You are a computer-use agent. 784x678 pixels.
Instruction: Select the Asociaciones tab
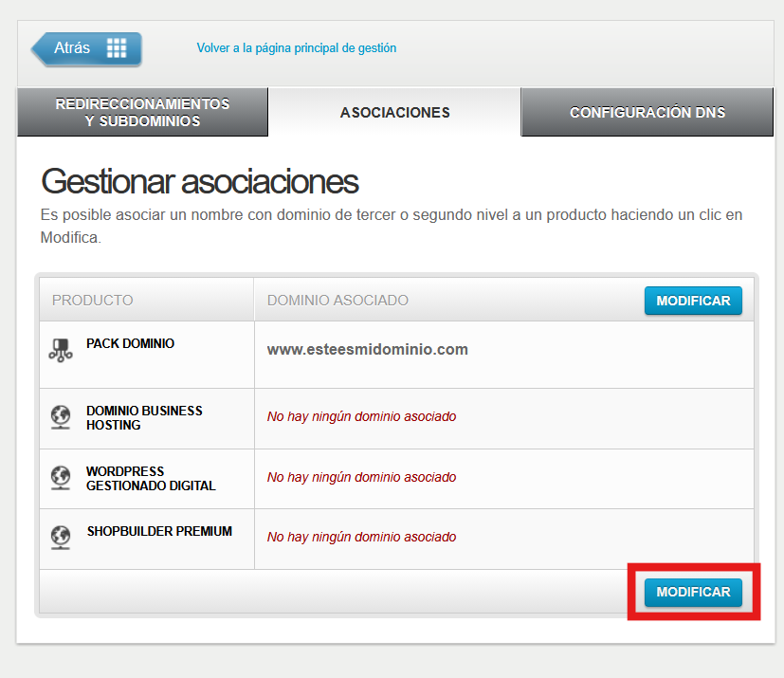coord(394,113)
